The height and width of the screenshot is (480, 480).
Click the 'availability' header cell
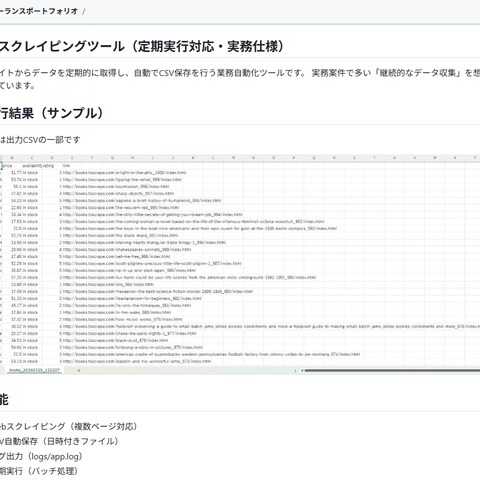coord(32,165)
